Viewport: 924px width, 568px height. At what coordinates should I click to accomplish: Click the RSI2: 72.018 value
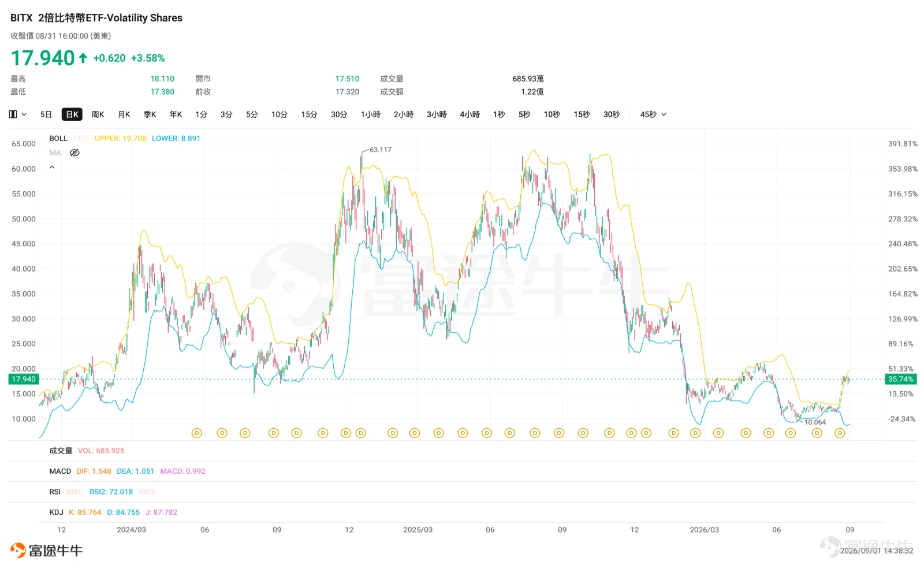111,492
